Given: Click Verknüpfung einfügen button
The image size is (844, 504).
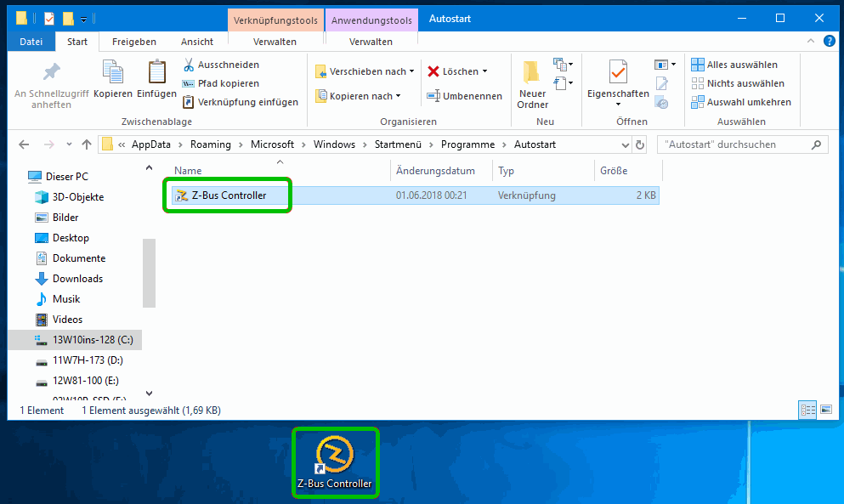Looking at the screenshot, I should point(241,102).
